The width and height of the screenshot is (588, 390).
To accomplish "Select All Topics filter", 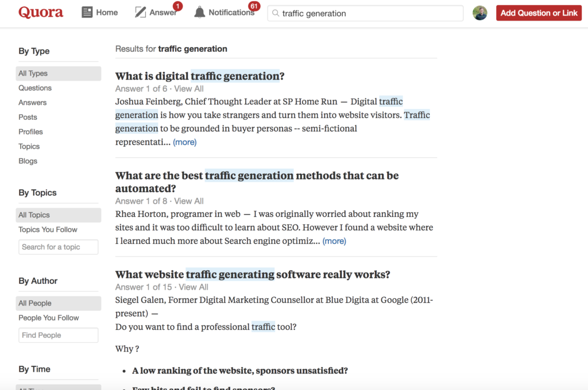I will click(x=59, y=215).
